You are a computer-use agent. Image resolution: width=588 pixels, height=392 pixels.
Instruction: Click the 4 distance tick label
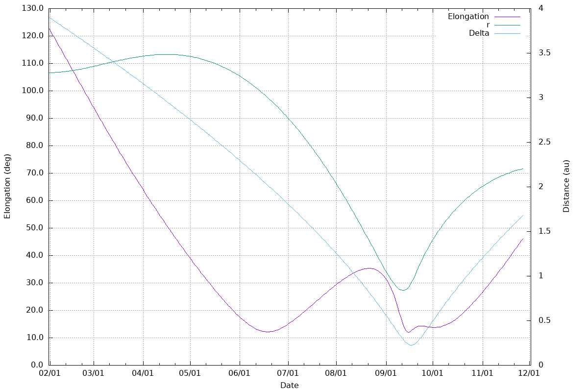click(x=541, y=8)
